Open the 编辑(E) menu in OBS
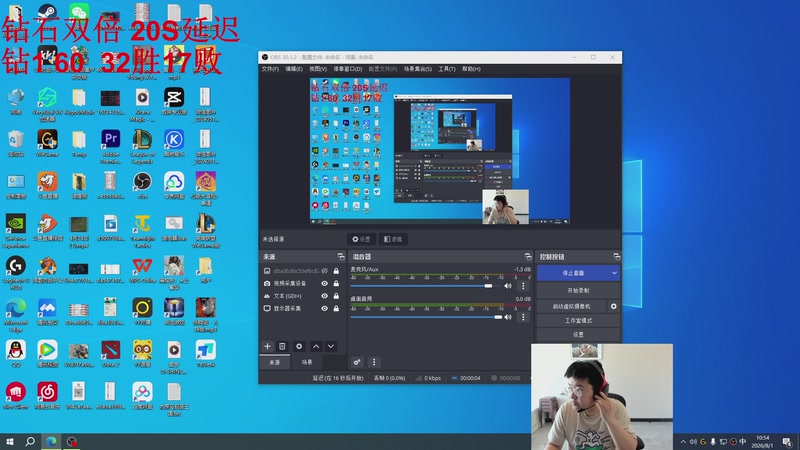This screenshot has width=800, height=450. click(x=294, y=69)
